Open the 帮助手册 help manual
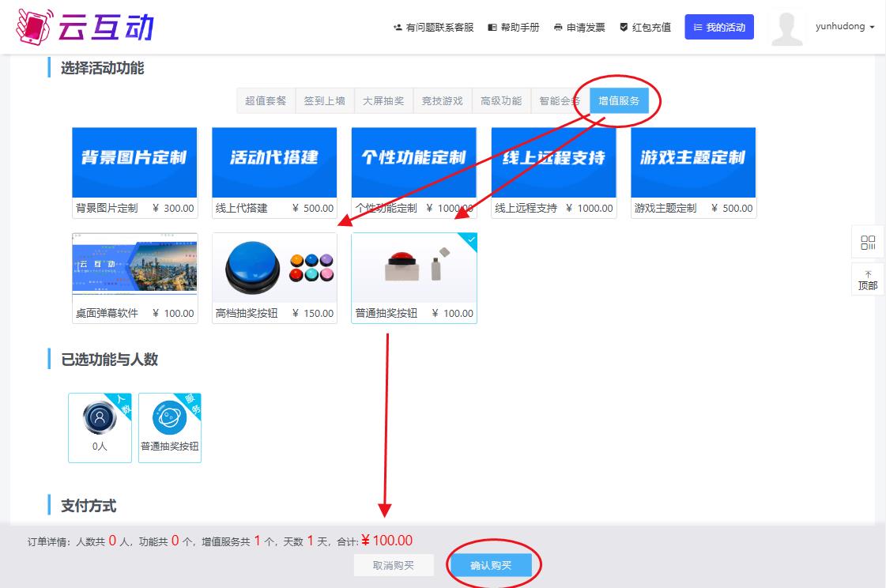The height and width of the screenshot is (588, 886). 514,28
